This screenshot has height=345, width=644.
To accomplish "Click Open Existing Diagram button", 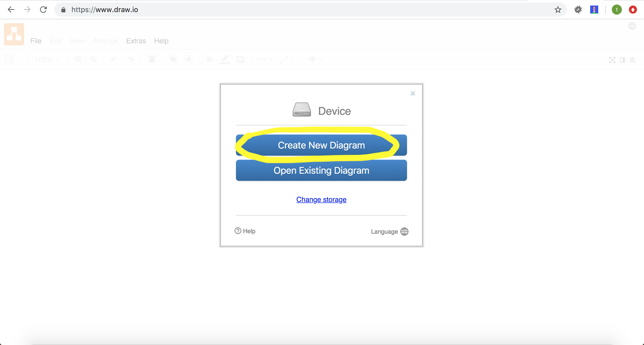I will point(321,170).
